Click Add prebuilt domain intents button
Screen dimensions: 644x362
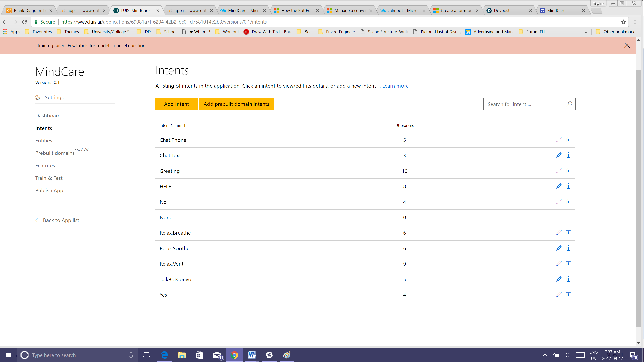tap(236, 104)
